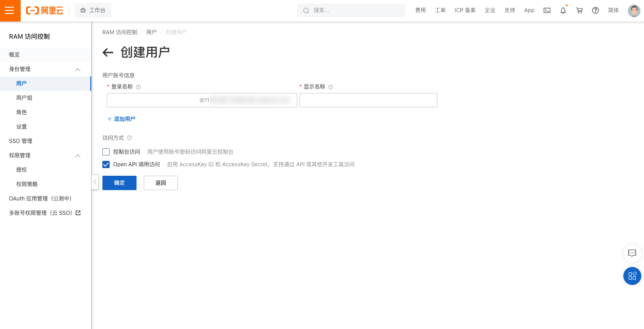
Task: Collapse the sidebar with the edge chevron
Action: click(x=95, y=182)
